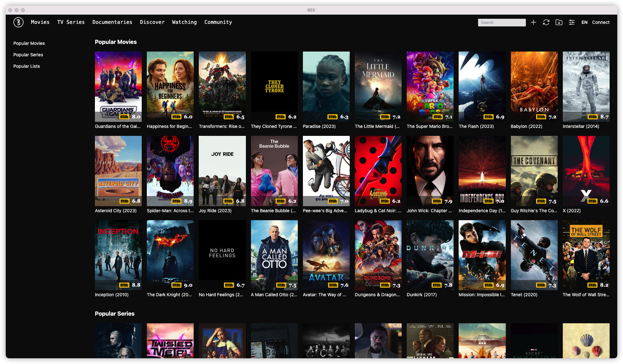This screenshot has width=623, height=364.
Task: Select Popular Series in sidebar
Action: click(28, 55)
